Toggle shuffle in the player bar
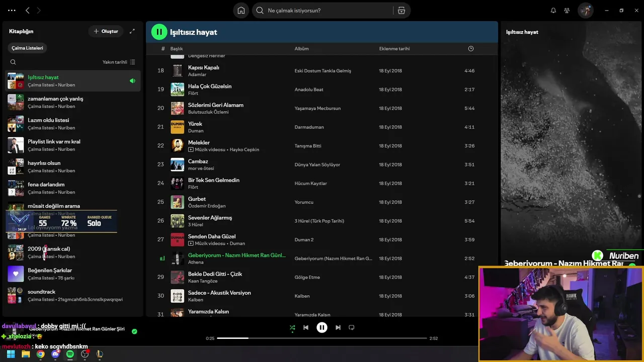This screenshot has width=644, height=362. click(292, 328)
